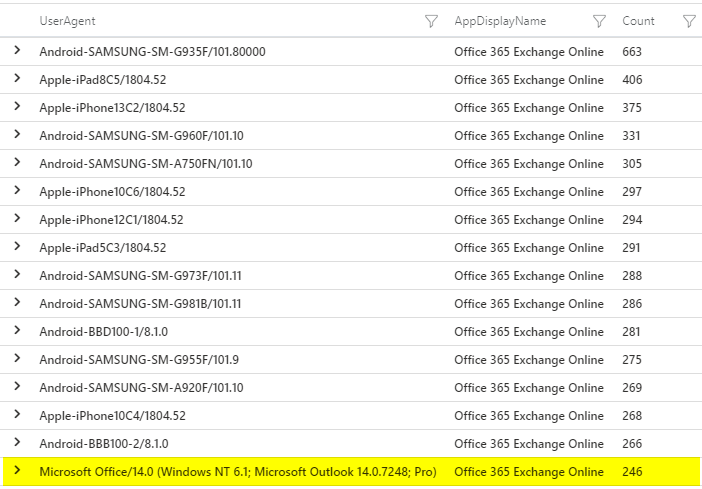Expand the Android-SAMSUNG-SM-G955F/101.9 row
702x489 pixels.
17,358
